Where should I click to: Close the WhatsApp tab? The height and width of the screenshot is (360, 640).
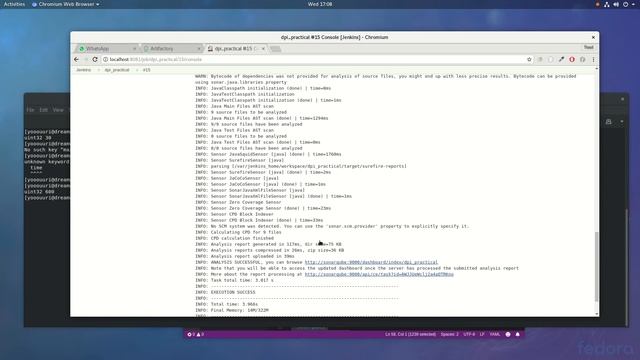(x=134, y=49)
